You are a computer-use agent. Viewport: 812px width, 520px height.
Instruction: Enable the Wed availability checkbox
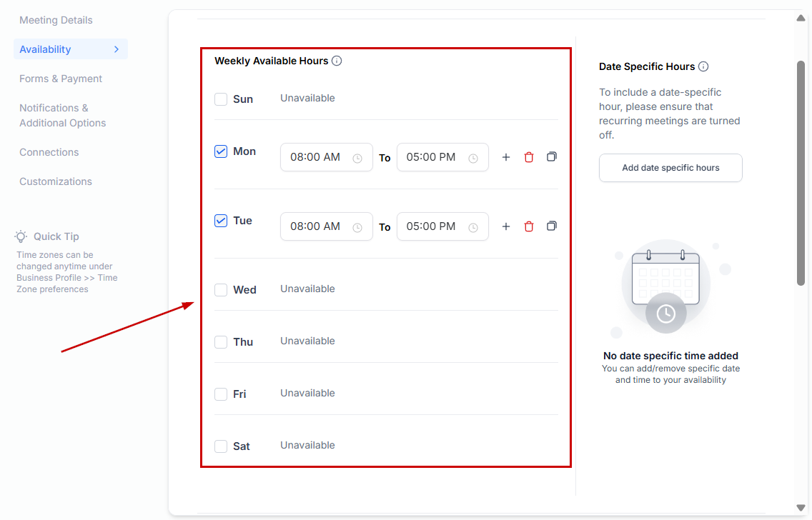coord(221,290)
